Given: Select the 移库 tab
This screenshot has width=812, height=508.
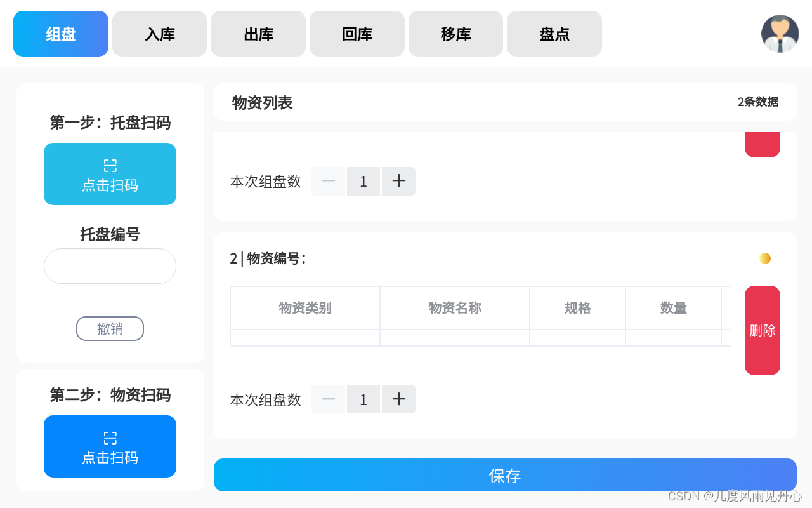Looking at the screenshot, I should pos(455,34).
